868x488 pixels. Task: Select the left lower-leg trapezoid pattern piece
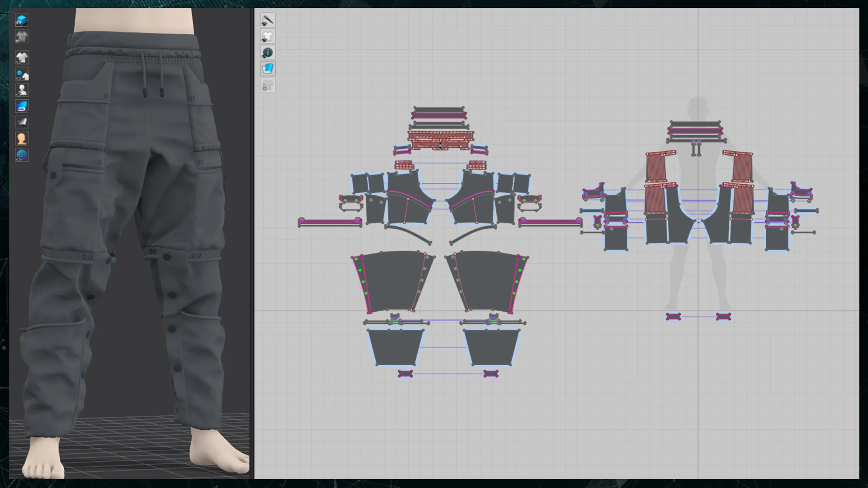click(x=395, y=347)
